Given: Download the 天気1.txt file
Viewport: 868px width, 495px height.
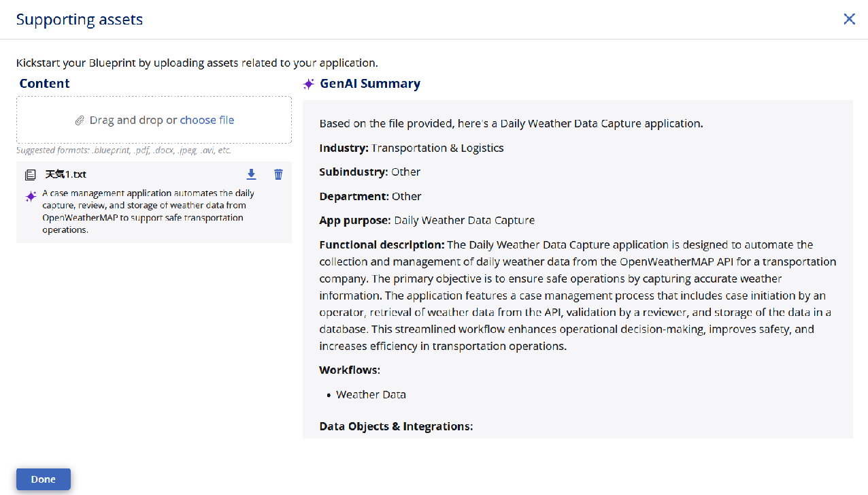Looking at the screenshot, I should click(251, 174).
